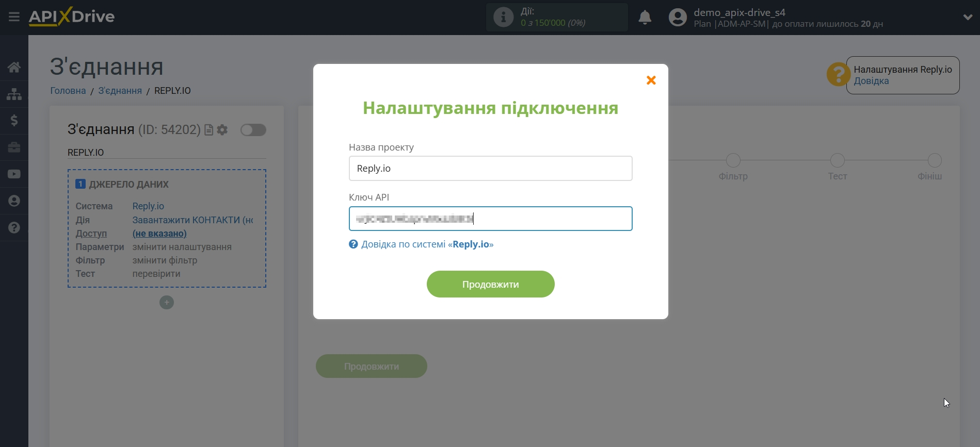Image resolution: width=980 pixels, height=447 pixels.
Task: Click змінити фільтр link
Action: 165,260
